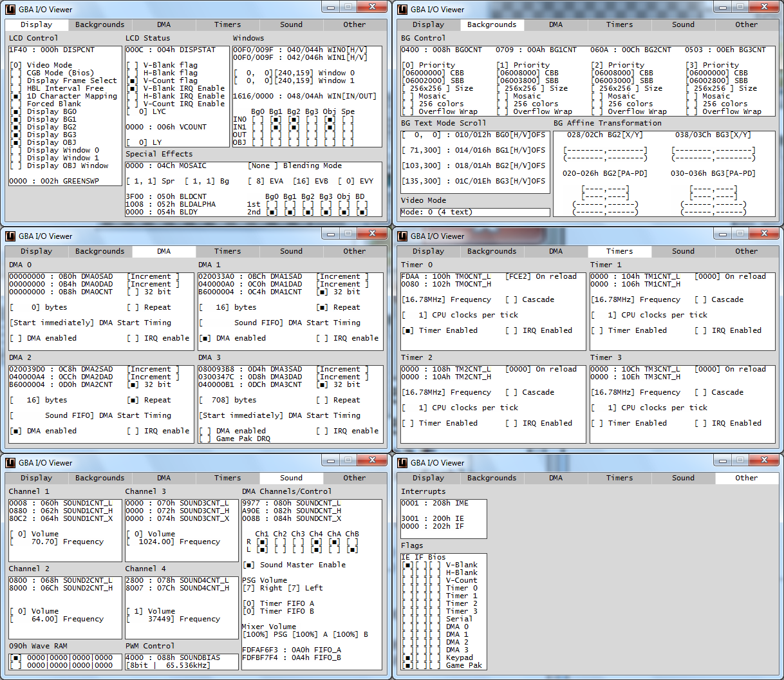Screen dimensions: 784x680
Task: Click the DISPCNT register value 1F40
Action: (18, 50)
